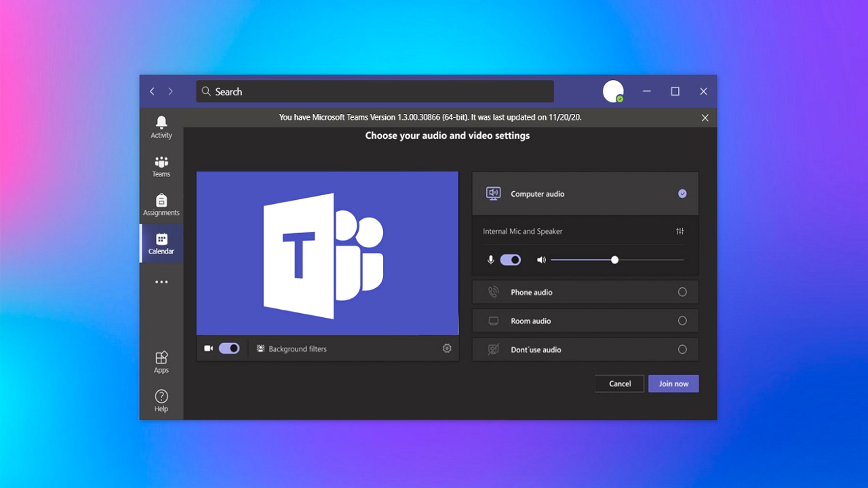Open the profile avatar menu

click(613, 91)
